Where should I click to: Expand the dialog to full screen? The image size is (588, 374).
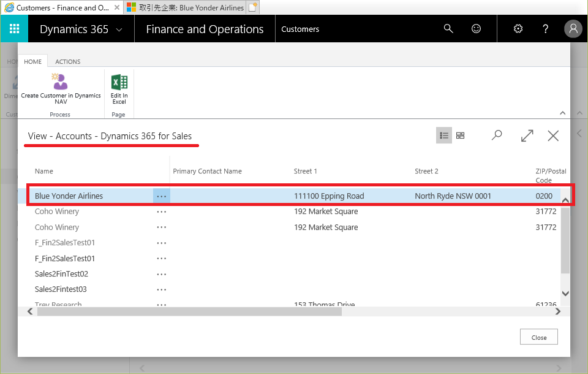click(x=527, y=135)
